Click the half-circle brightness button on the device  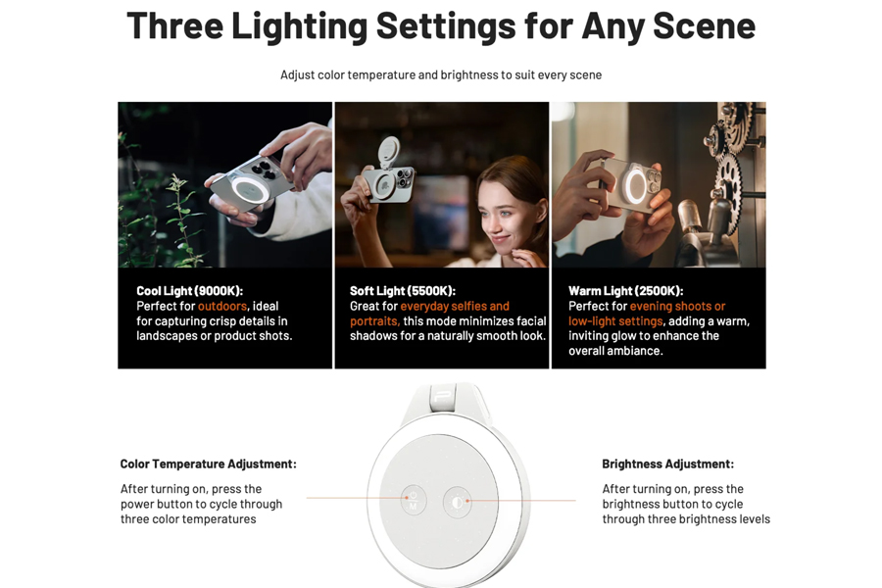pos(457,502)
